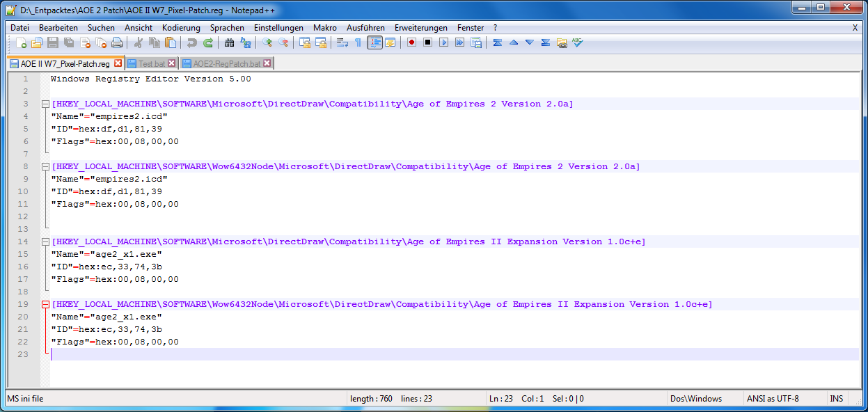Close the AOE2-RegPatch.bat tab
Viewport: 868px width, 412px height.
click(x=267, y=63)
